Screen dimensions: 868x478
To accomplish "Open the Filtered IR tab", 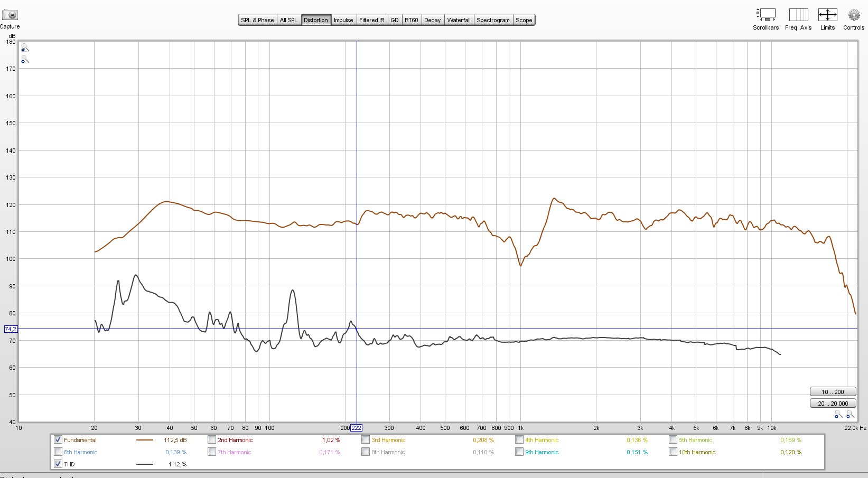I will click(x=372, y=20).
